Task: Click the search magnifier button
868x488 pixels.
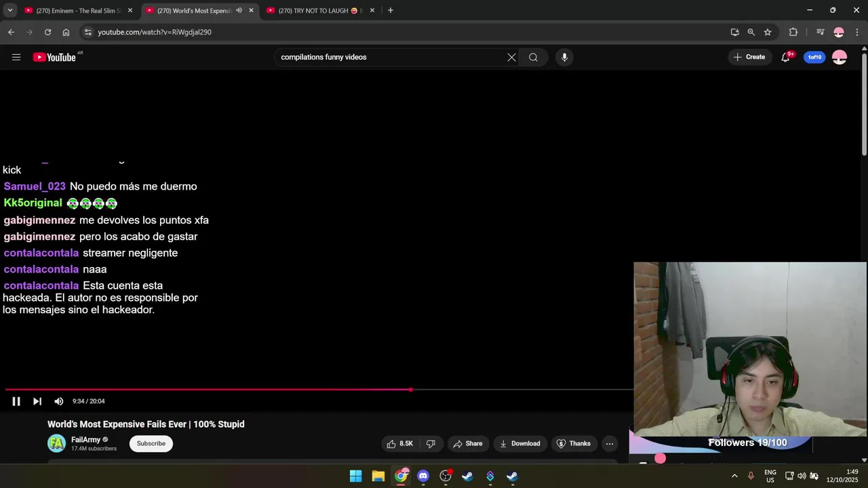Action: [x=534, y=57]
